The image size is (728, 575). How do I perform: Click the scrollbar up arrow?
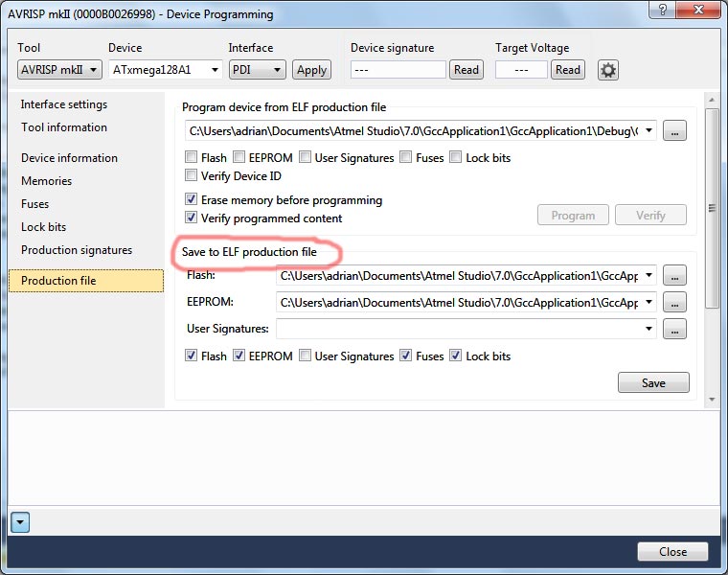(712, 100)
